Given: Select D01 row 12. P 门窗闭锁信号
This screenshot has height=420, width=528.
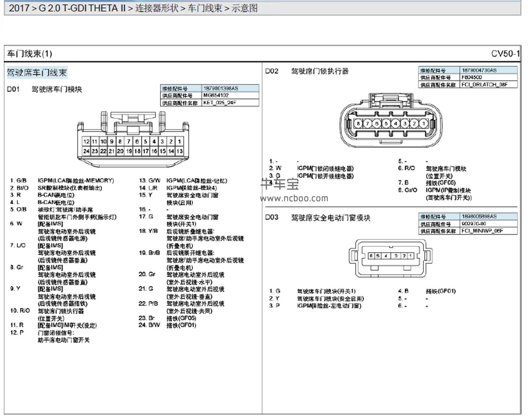Looking at the screenshot, I should coord(50,336).
